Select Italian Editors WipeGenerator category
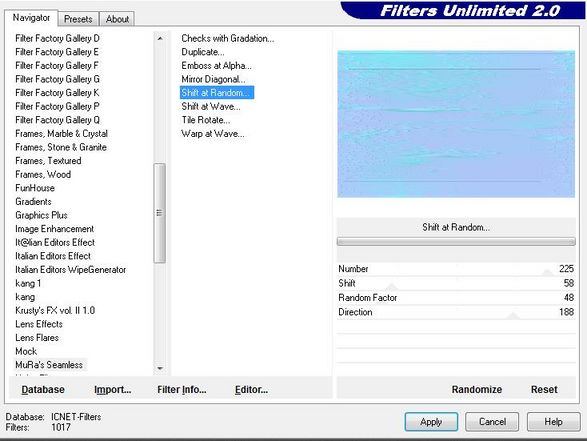 pos(70,270)
